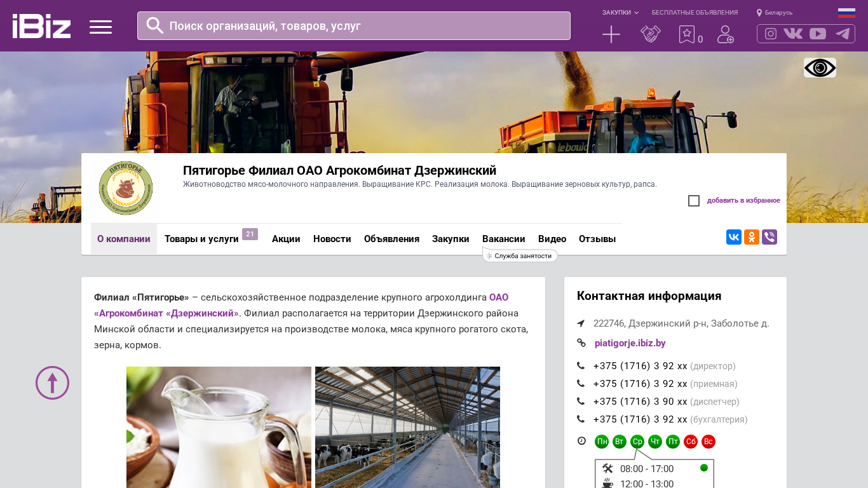Click the Контактная информация heading
This screenshot has height=488, width=868.
pos(649,296)
